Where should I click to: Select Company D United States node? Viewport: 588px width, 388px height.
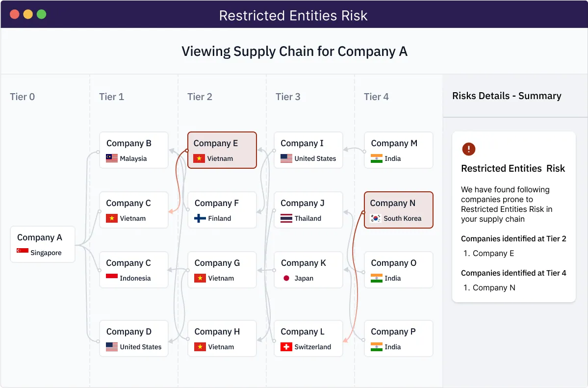coord(134,338)
